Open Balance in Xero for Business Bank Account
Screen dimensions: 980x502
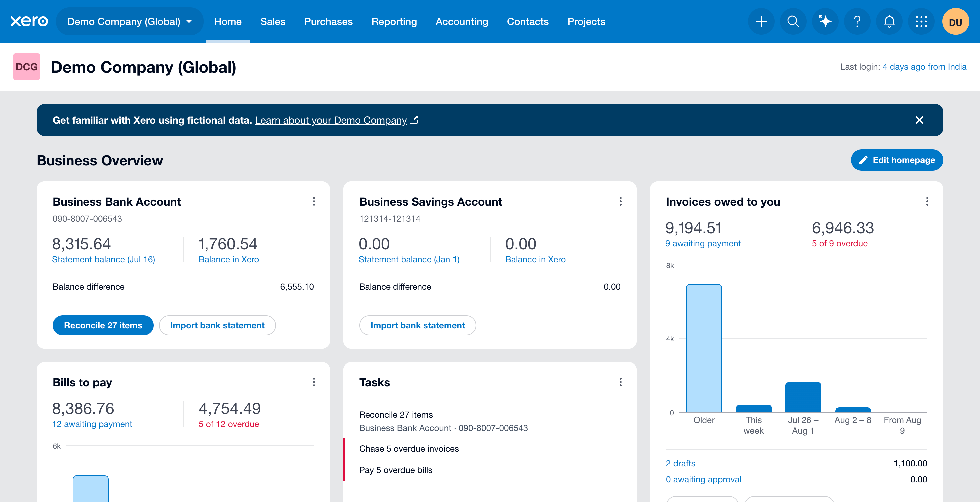pyautogui.click(x=229, y=259)
